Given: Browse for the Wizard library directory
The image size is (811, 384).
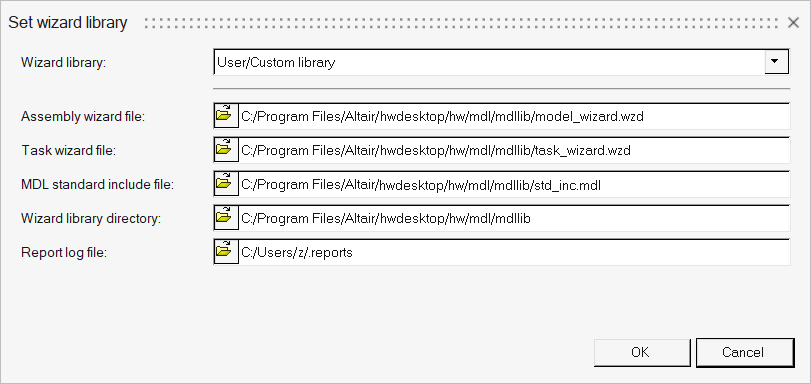Looking at the screenshot, I should coord(226,218).
